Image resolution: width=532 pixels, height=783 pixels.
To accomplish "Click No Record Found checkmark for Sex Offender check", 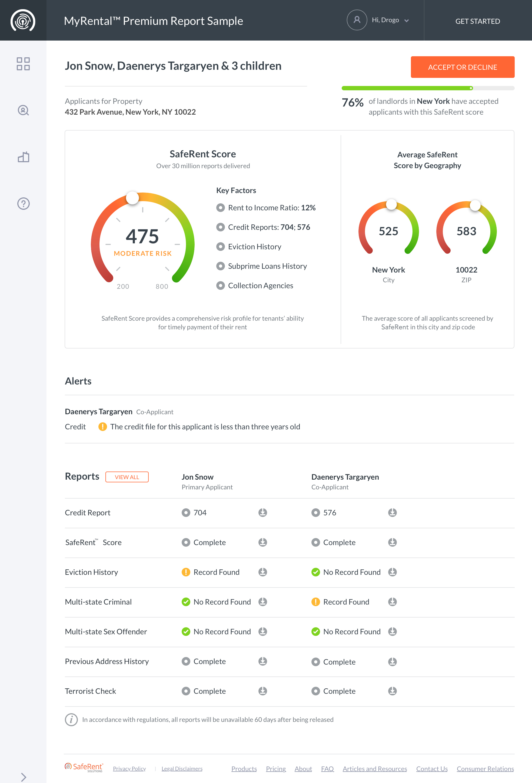I will pos(186,632).
